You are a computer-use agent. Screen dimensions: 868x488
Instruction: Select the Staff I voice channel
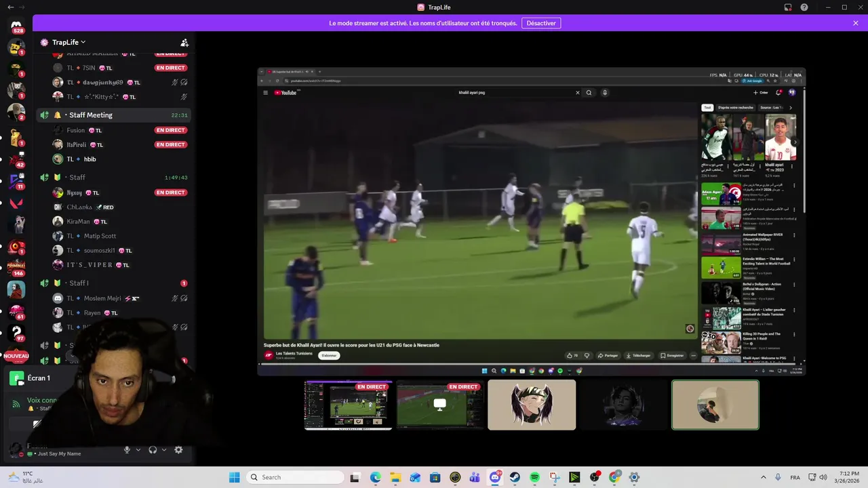coord(114,283)
